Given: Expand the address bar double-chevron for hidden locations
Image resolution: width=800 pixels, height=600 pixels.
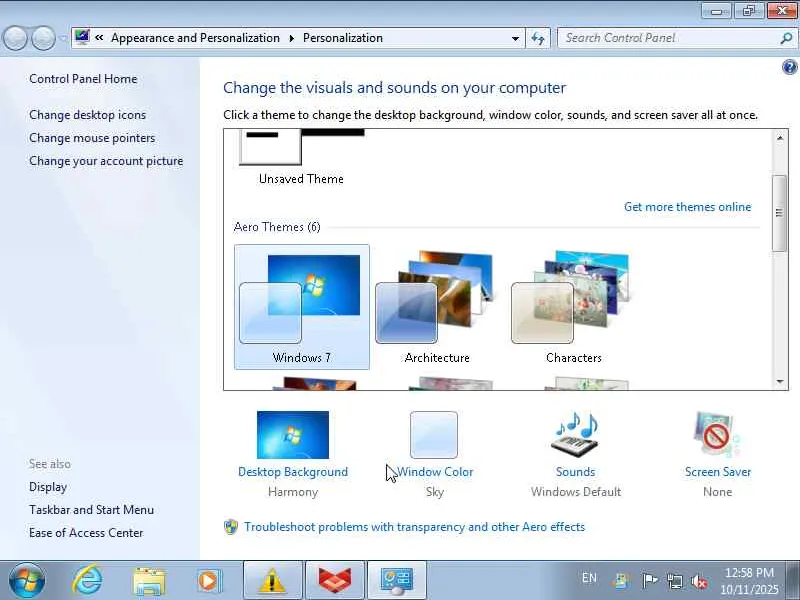Looking at the screenshot, I should pos(99,38).
